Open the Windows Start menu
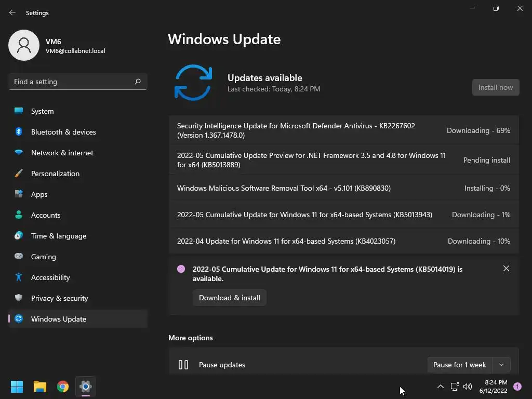Screen dimensions: 532x399 point(17,387)
